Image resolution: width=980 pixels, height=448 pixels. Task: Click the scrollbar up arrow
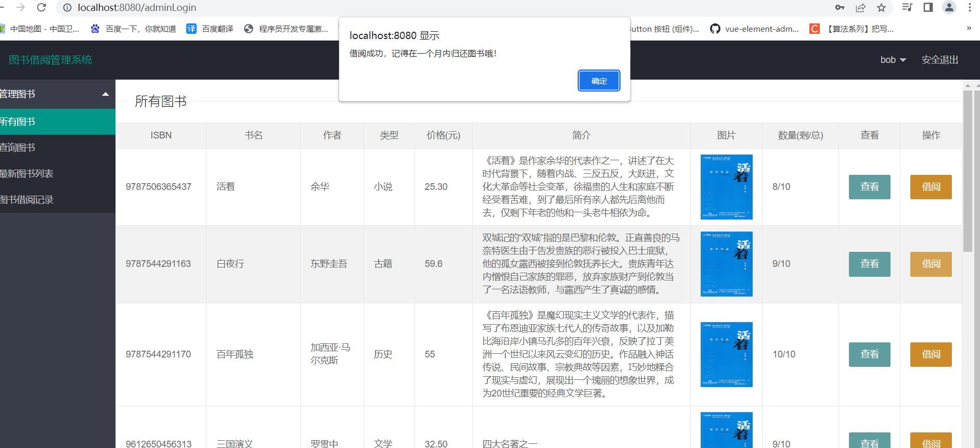pyautogui.click(x=968, y=85)
